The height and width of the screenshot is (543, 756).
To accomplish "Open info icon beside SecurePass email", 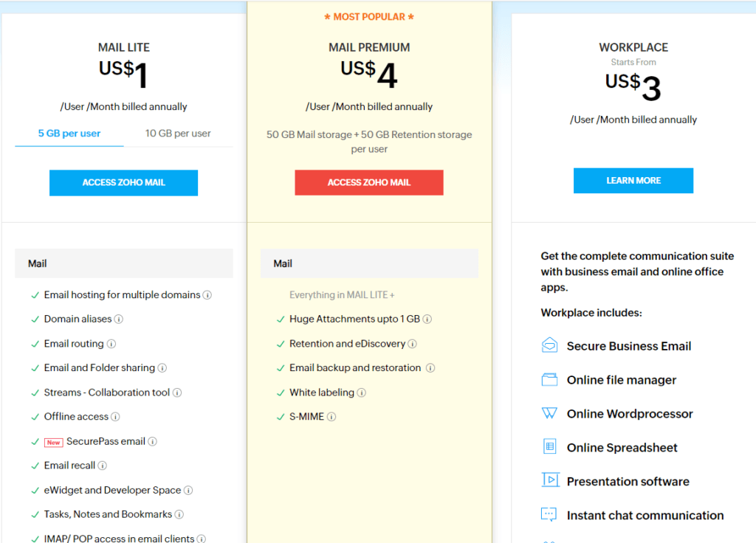I will 152,441.
